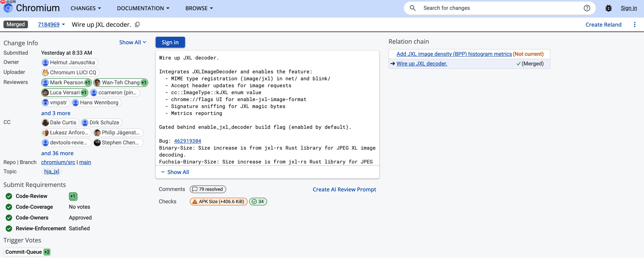Open the BROWSE menu
This screenshot has height=258, width=644.
coord(199,8)
